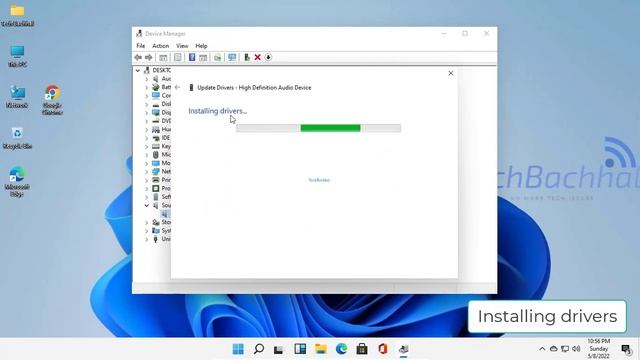Open taskbar Search

pos(259,349)
